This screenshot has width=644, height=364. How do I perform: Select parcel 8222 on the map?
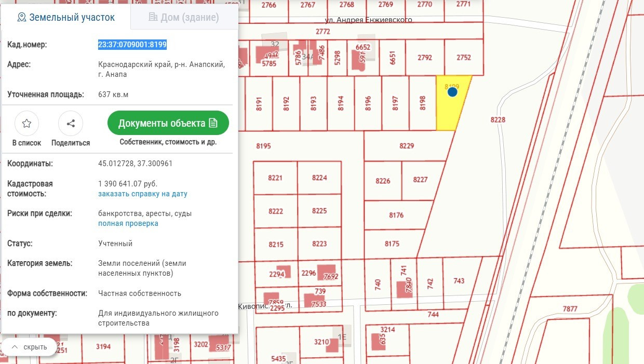point(276,211)
